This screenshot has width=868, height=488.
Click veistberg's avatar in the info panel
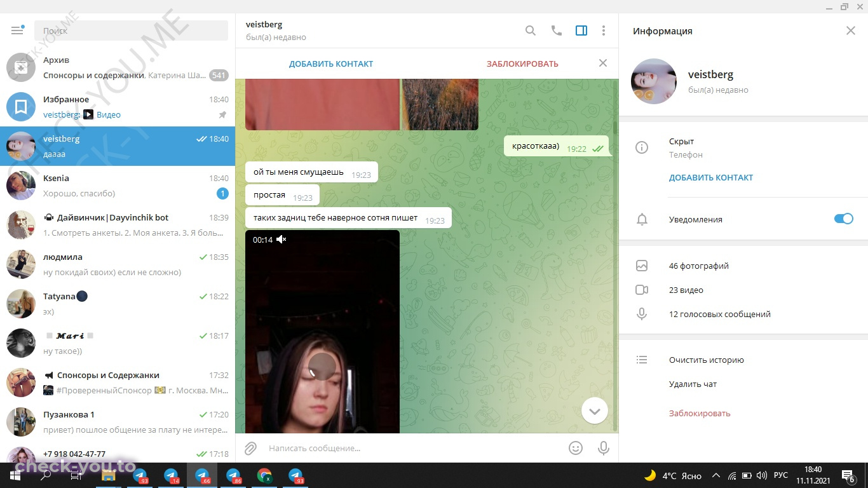654,81
